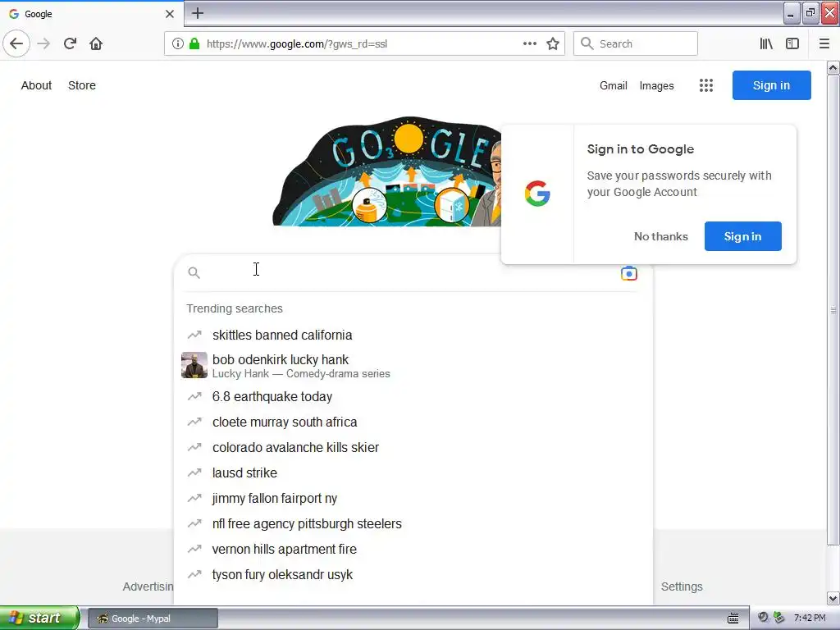Image resolution: width=840 pixels, height=630 pixels.
Task: Open the Settings footer link
Action: pos(682,587)
